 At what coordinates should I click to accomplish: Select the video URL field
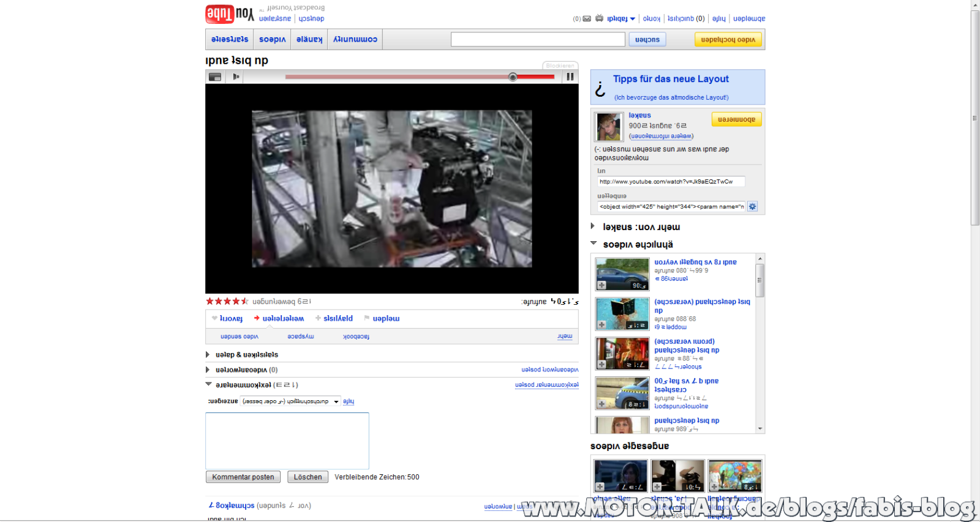(x=671, y=182)
